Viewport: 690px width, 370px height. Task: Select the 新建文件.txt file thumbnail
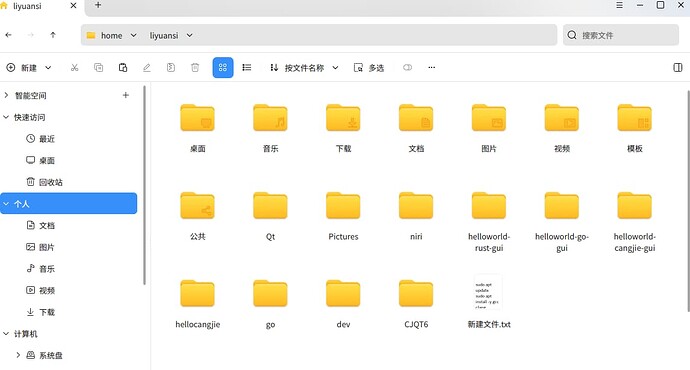(x=488, y=292)
